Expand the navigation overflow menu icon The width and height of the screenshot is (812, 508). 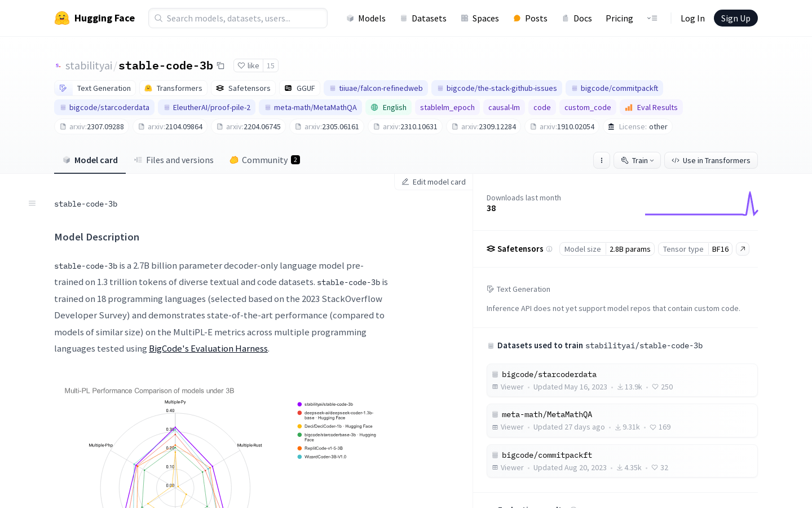[652, 18]
